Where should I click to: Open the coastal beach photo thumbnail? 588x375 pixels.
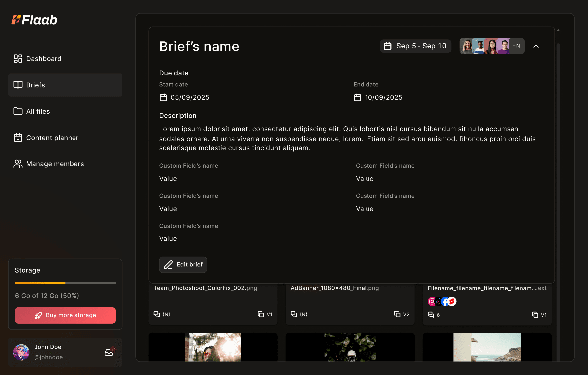[487, 347]
